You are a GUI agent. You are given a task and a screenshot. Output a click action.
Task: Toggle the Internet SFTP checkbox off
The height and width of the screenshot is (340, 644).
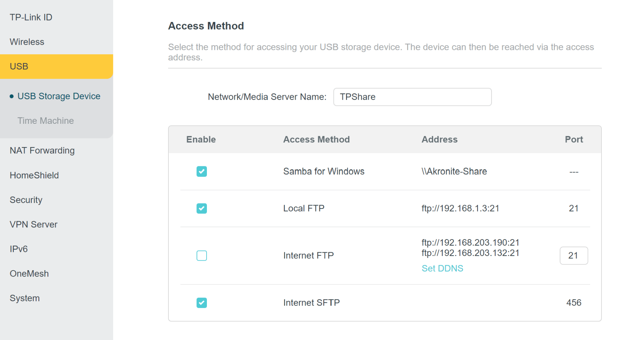point(202,303)
